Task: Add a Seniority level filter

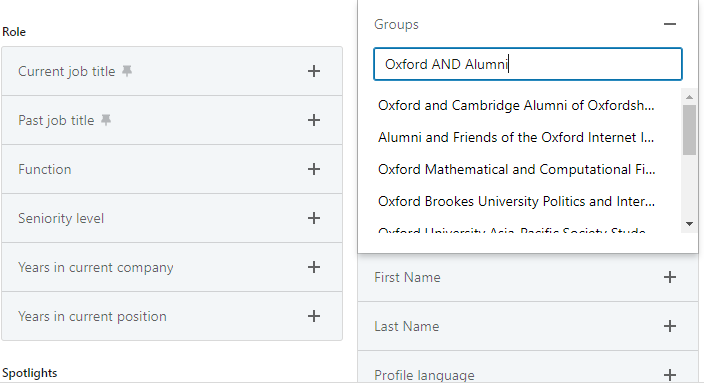Action: tap(314, 218)
